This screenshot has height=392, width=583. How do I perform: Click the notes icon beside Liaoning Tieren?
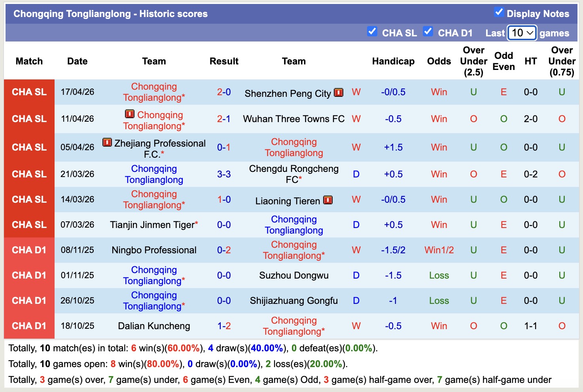[x=327, y=201]
